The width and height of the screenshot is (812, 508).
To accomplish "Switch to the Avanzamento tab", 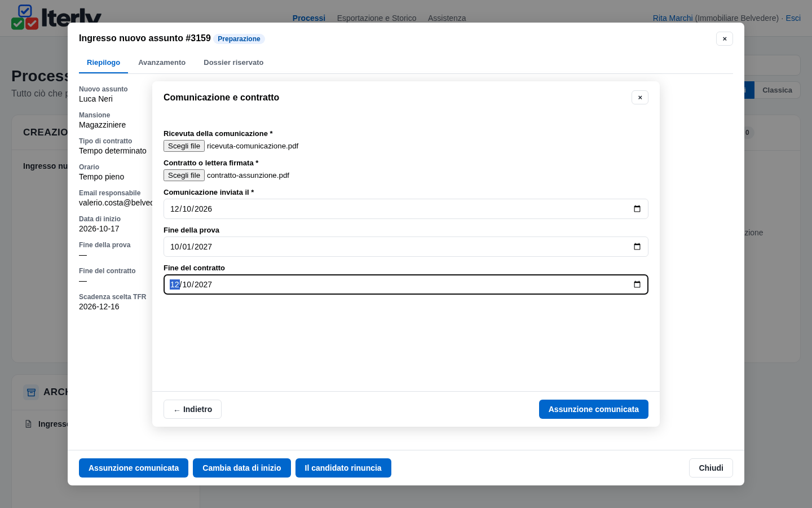I will [162, 63].
